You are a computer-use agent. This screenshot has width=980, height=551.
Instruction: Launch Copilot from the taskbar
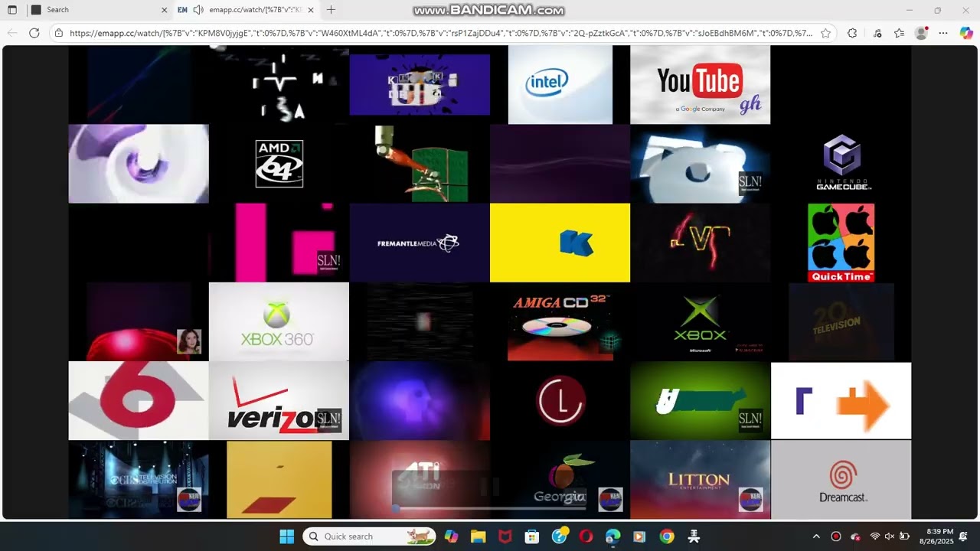[x=451, y=536]
